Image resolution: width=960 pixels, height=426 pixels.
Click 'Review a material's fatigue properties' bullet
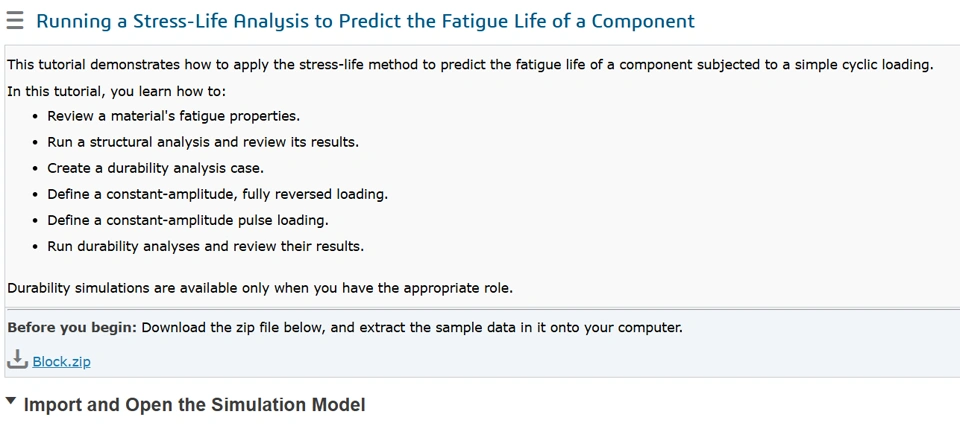[173, 116]
